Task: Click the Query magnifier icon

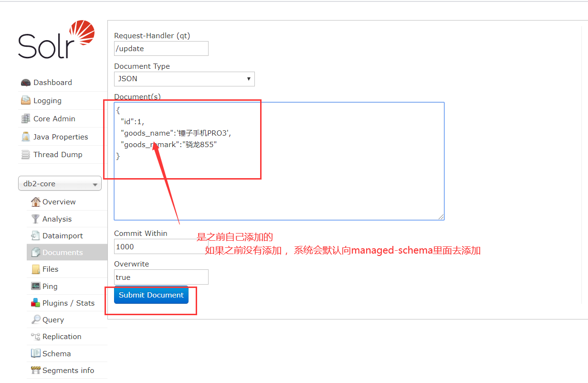Action: point(36,320)
